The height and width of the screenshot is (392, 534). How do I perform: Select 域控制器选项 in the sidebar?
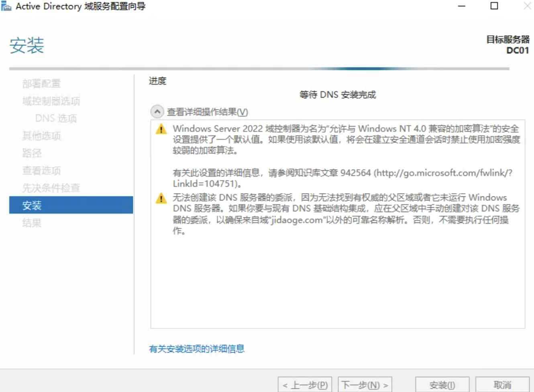coord(51,101)
